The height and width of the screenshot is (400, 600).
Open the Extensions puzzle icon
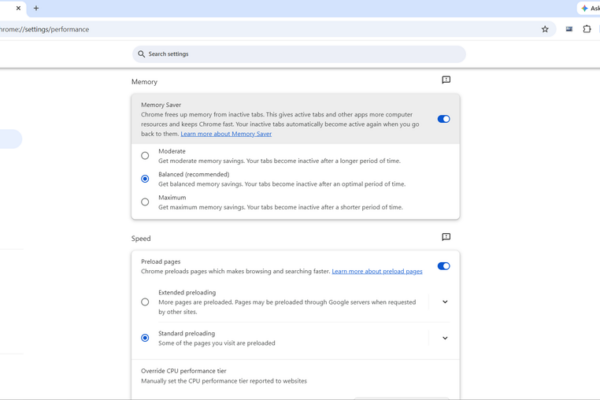(x=587, y=29)
